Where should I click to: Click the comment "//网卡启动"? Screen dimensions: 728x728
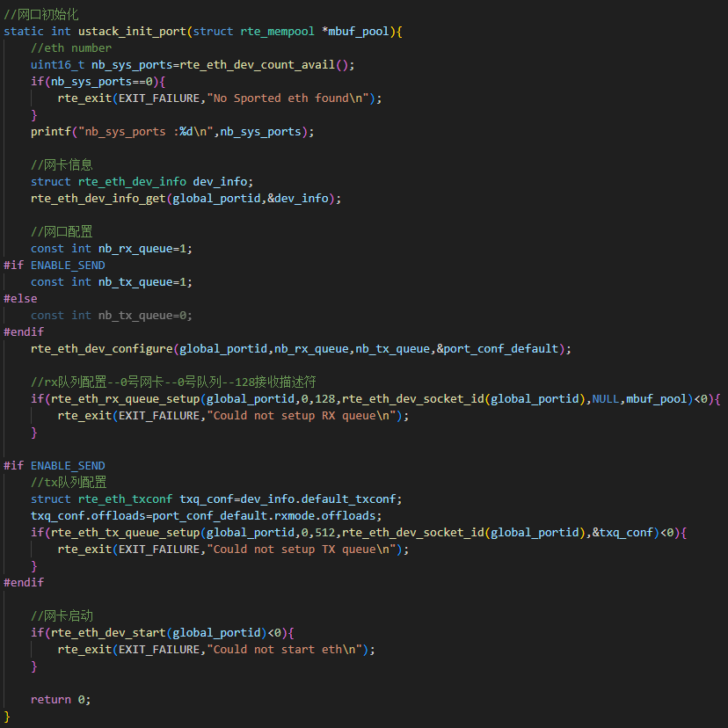coord(62,616)
